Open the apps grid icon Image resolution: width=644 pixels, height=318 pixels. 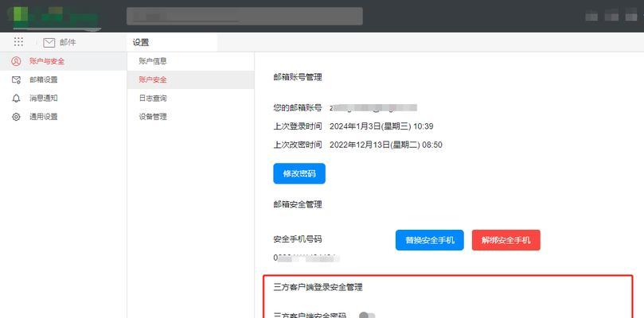tap(18, 42)
